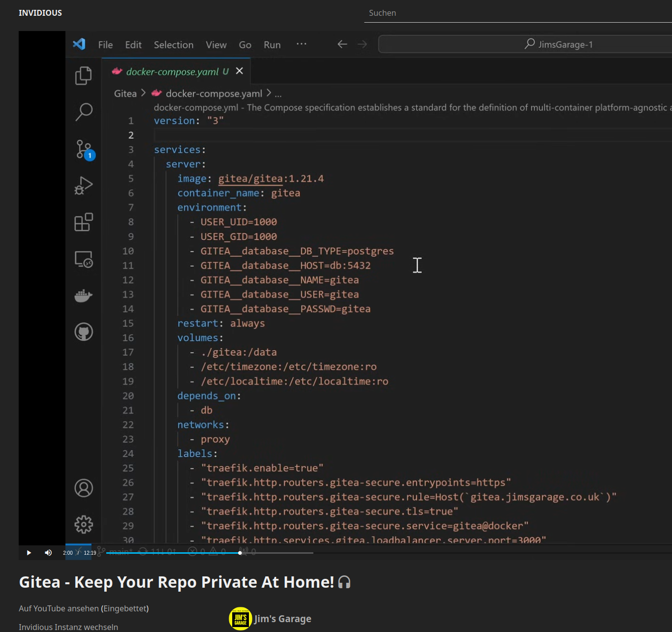The width and height of the screenshot is (672, 632).
Task: Expand the three-dot overflow menu
Action: (x=301, y=44)
